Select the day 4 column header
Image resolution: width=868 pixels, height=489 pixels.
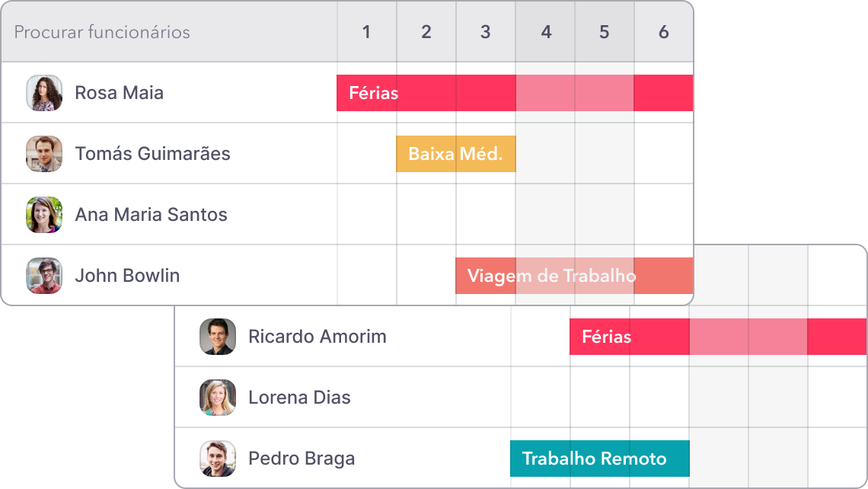click(x=545, y=32)
